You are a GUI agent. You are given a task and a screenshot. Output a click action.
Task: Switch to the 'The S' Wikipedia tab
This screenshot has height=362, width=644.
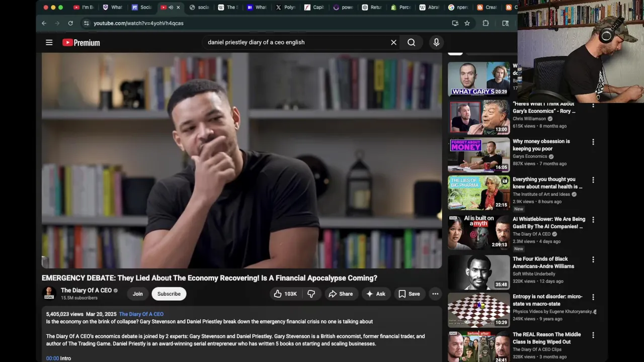[x=228, y=8]
